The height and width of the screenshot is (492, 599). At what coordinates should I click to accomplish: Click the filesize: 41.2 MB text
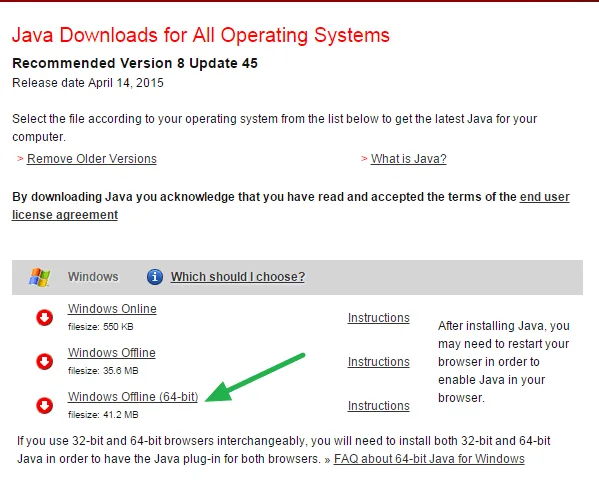coord(103,415)
